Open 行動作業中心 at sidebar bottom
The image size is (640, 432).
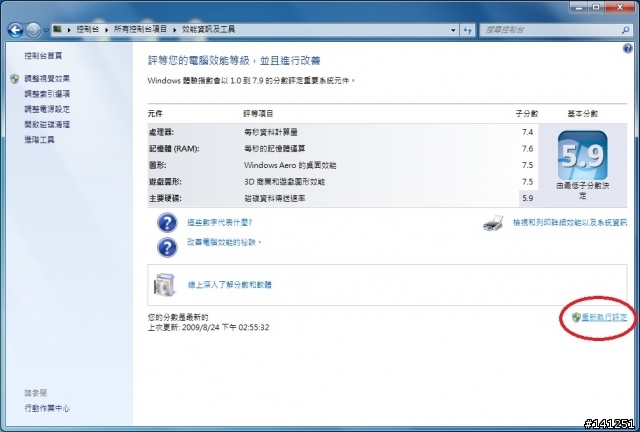[x=47, y=408]
